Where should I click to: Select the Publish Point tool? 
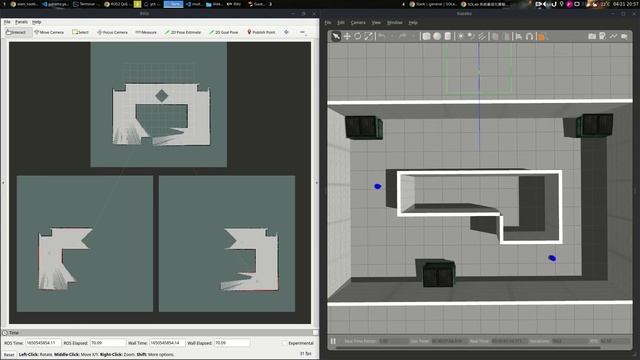pos(261,32)
